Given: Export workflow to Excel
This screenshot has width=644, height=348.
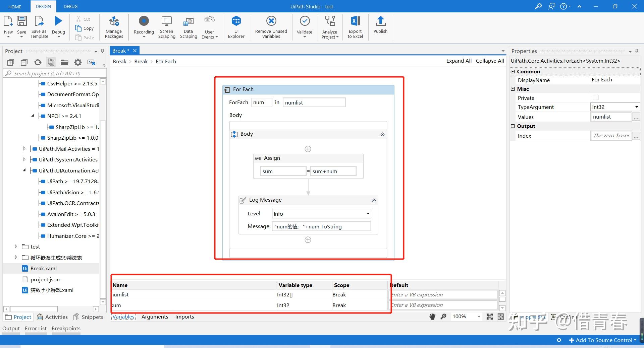Looking at the screenshot, I should pos(355,27).
